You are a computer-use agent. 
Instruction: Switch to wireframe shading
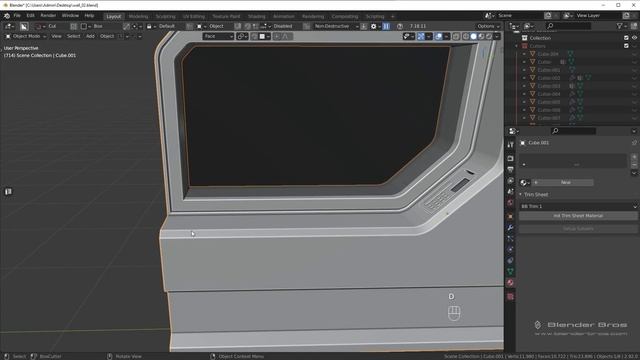point(466,36)
